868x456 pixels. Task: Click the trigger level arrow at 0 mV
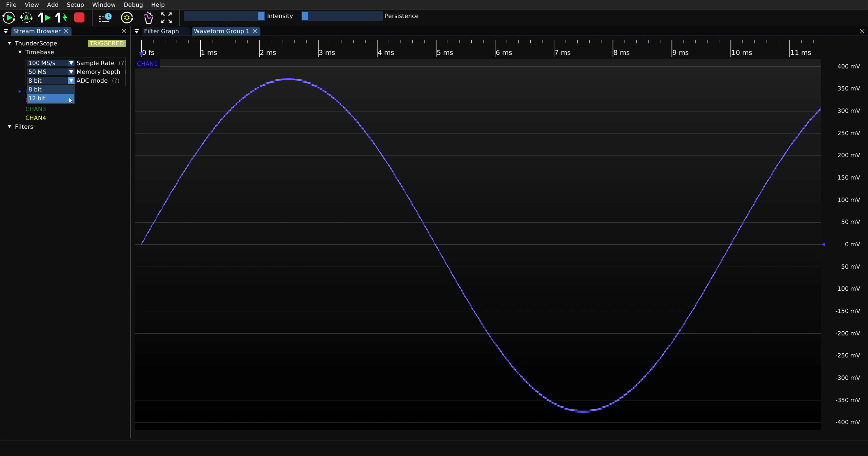coord(823,244)
